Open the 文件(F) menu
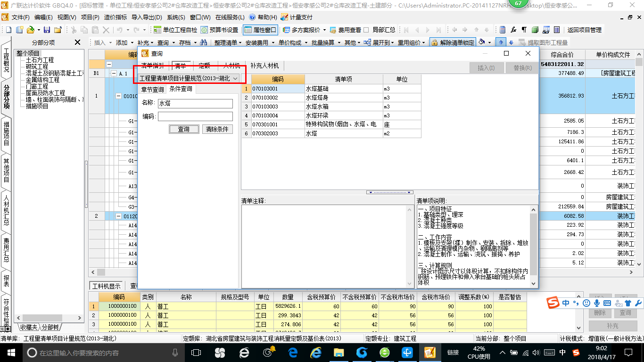This screenshot has height=362, width=644. (20, 17)
